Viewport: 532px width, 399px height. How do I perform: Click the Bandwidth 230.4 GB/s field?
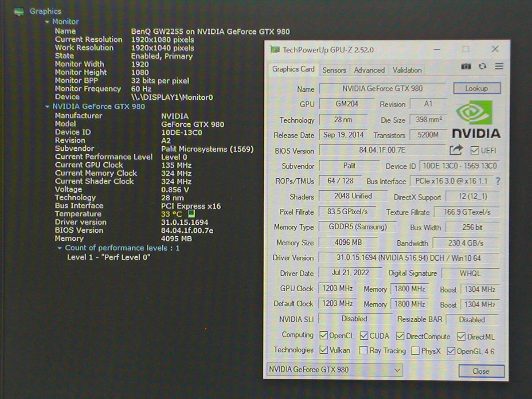click(465, 243)
